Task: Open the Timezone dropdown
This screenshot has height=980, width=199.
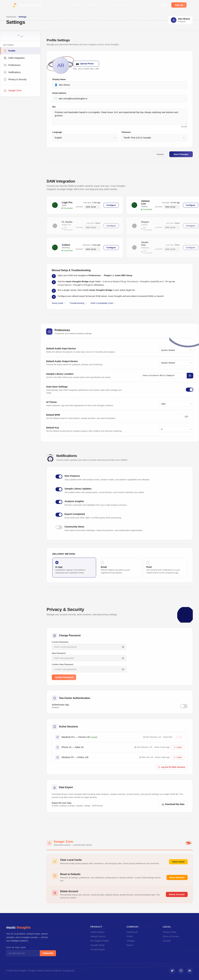Action: 154,138
